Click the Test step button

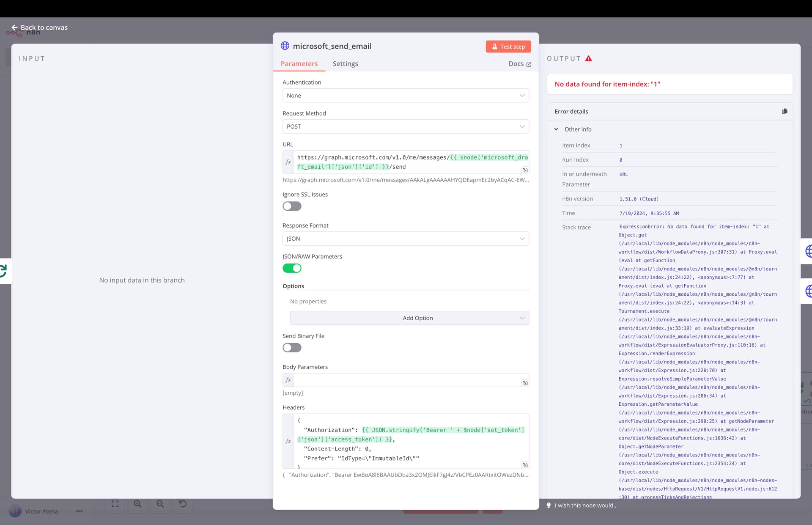coord(508,47)
